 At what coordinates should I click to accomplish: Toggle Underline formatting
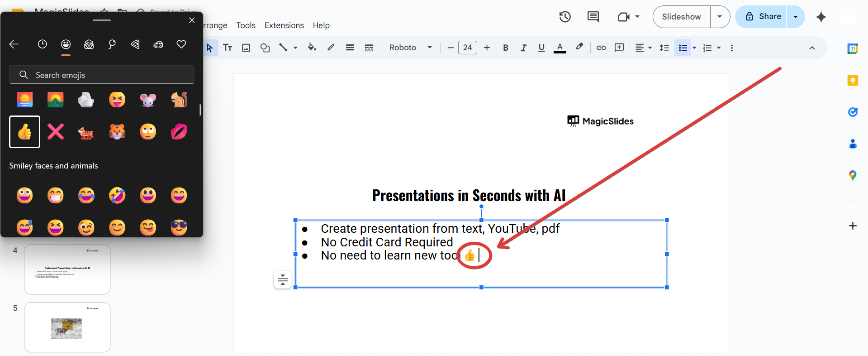(541, 48)
